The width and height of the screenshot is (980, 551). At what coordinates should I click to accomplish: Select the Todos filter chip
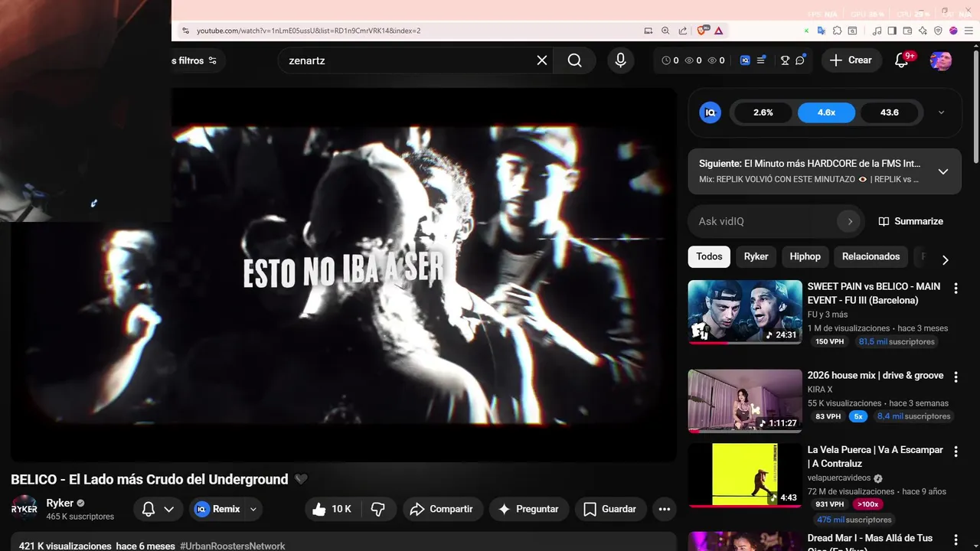click(x=709, y=256)
